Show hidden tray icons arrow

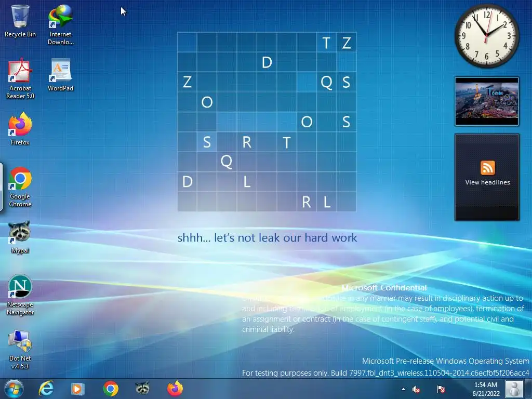(403, 389)
